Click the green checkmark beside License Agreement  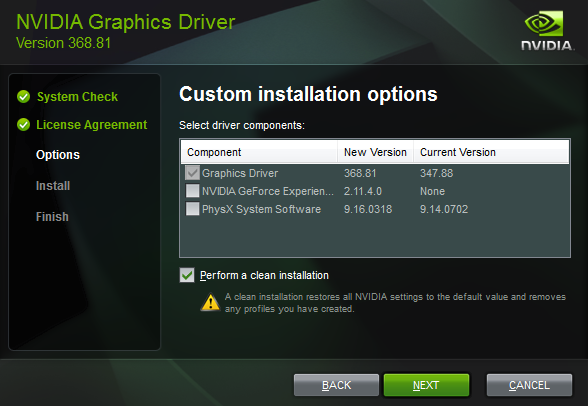coord(23,124)
